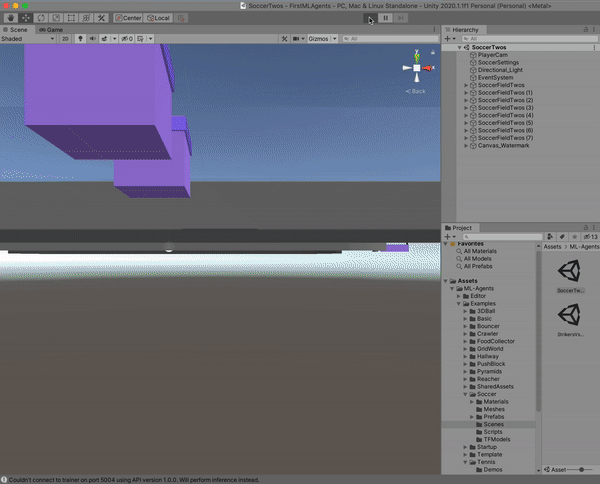Select the Scale tool
This screenshot has width=600, height=484.
(x=56, y=18)
